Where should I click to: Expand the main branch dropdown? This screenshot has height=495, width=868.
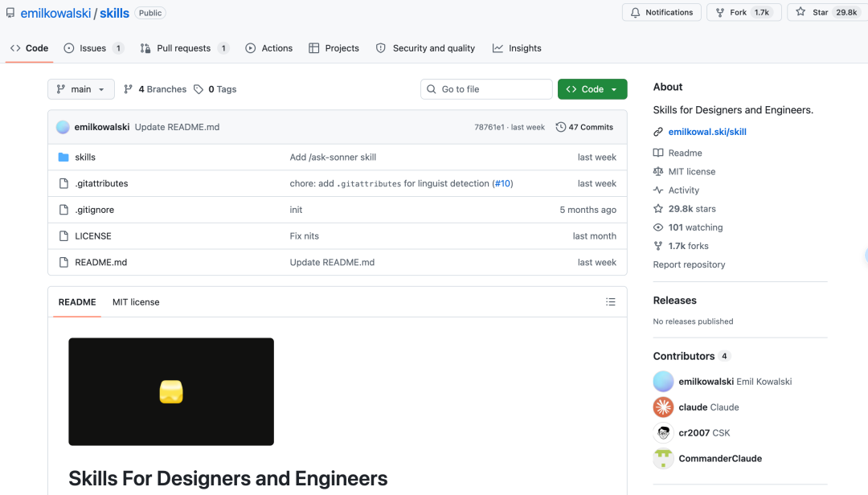pyautogui.click(x=81, y=89)
